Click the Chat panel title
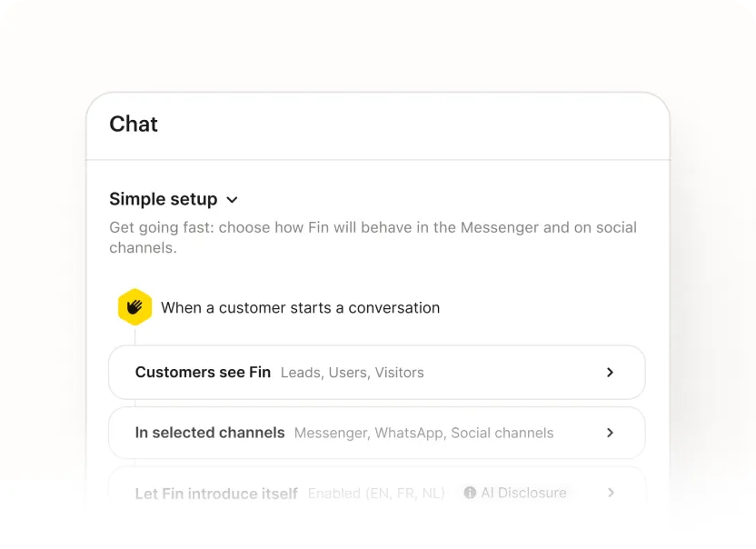756x549 pixels. coord(134,124)
